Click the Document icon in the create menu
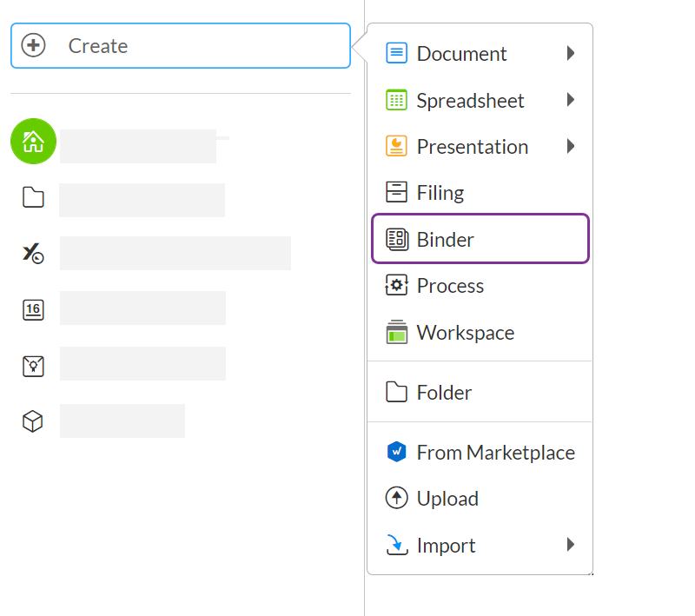The width and height of the screenshot is (695, 616). [x=396, y=53]
